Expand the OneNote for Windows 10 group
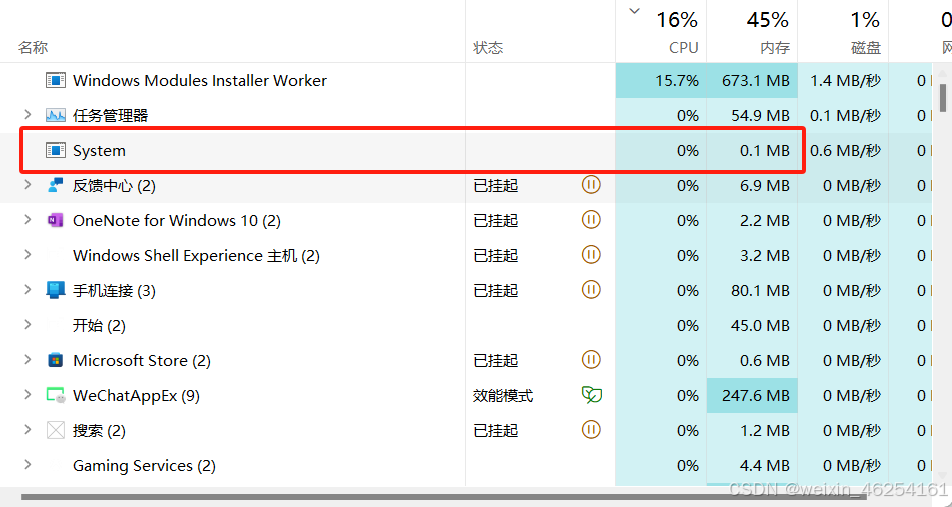This screenshot has width=952, height=507. coord(27,219)
